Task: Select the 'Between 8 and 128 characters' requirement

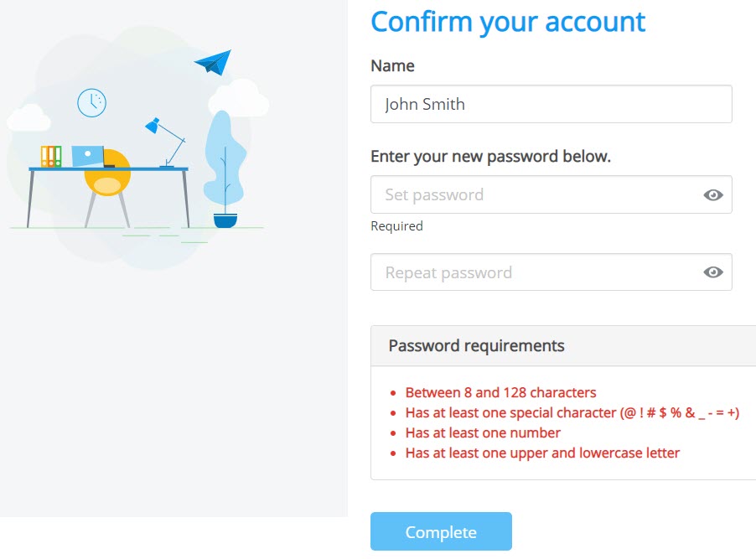Action: click(x=500, y=392)
